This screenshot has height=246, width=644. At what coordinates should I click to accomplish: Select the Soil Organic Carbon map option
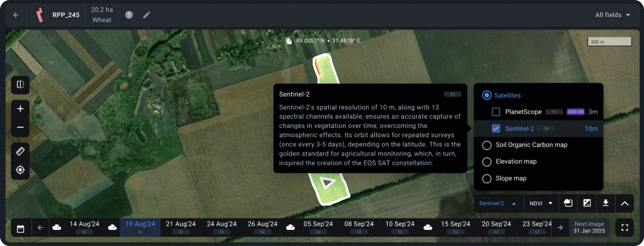point(487,145)
